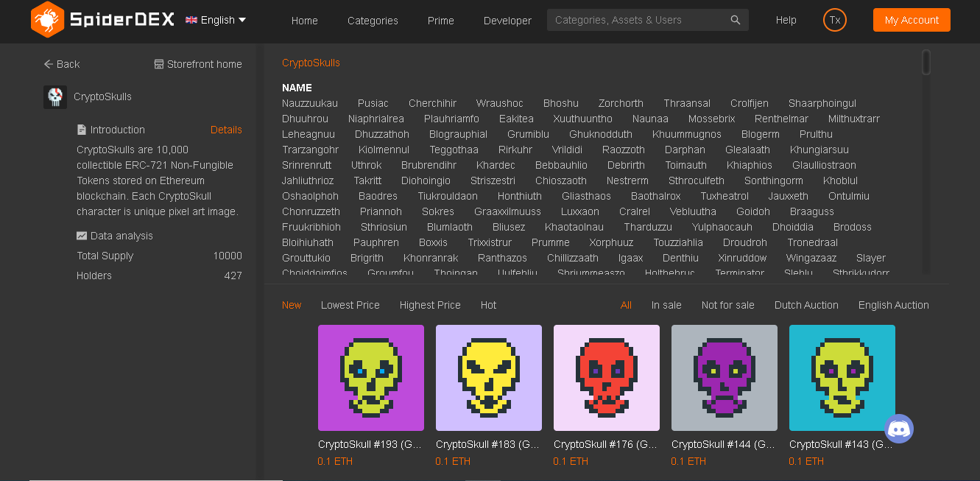The width and height of the screenshot is (980, 481).
Task: Select the All filter
Action: pyautogui.click(x=626, y=305)
